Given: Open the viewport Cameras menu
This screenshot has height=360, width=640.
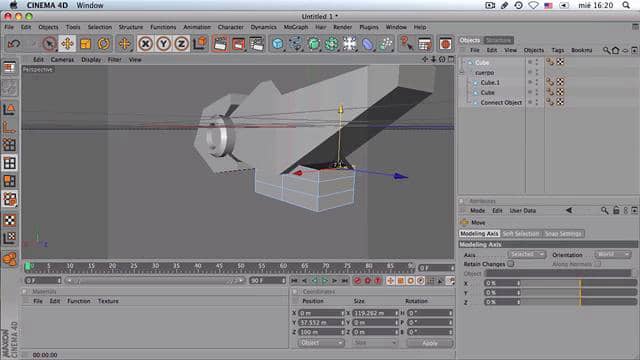Looking at the screenshot, I should click(x=62, y=60).
